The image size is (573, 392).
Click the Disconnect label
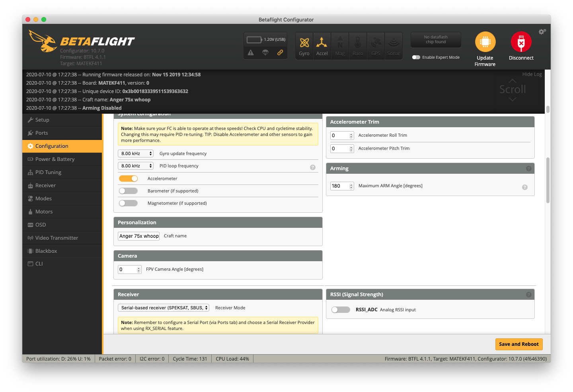click(x=521, y=58)
